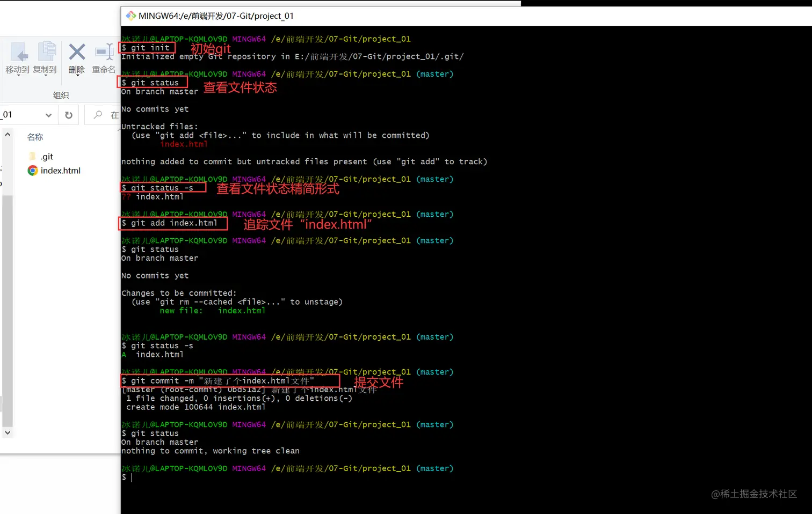Click the Chrome icon of index.html
The image size is (812, 514).
(x=33, y=171)
